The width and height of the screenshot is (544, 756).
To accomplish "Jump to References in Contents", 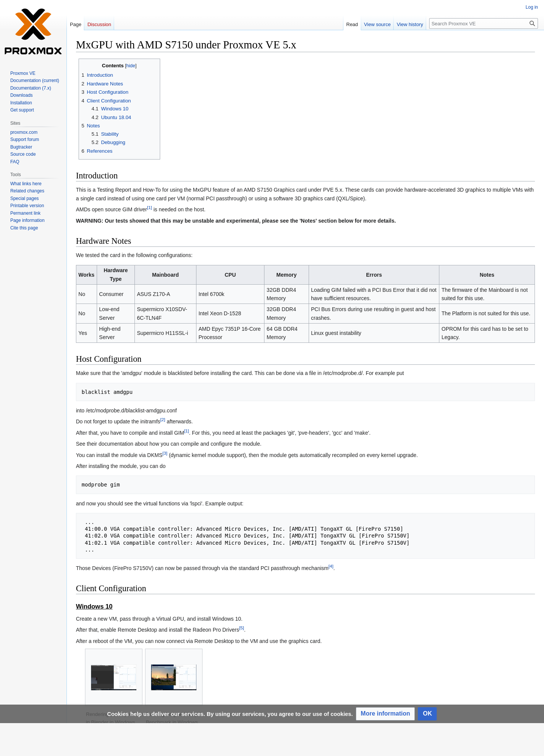I will coord(99,151).
